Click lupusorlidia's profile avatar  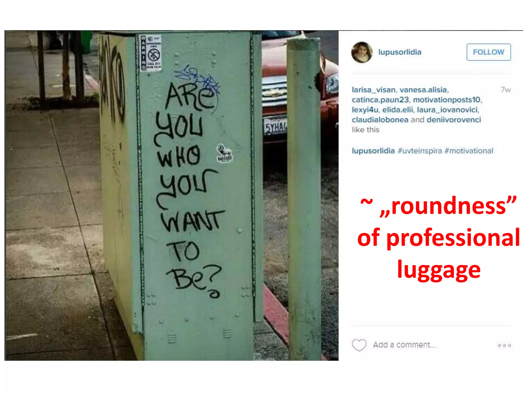click(x=362, y=52)
